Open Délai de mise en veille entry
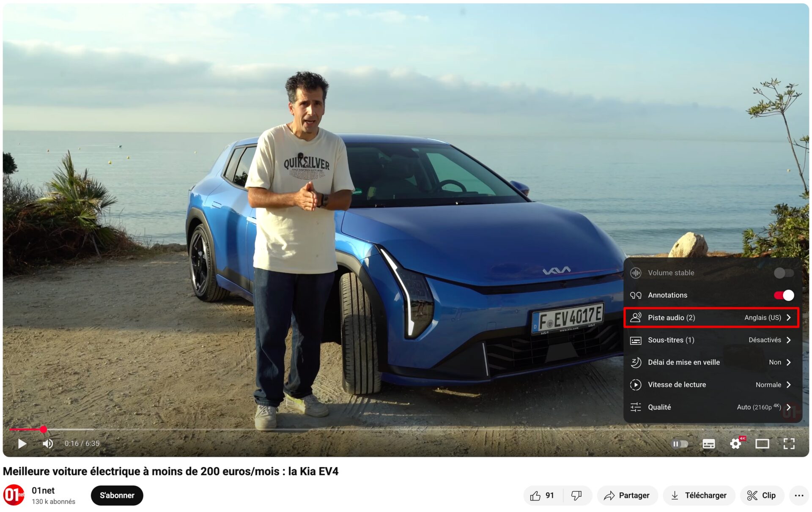812x512 pixels. pyautogui.click(x=711, y=362)
